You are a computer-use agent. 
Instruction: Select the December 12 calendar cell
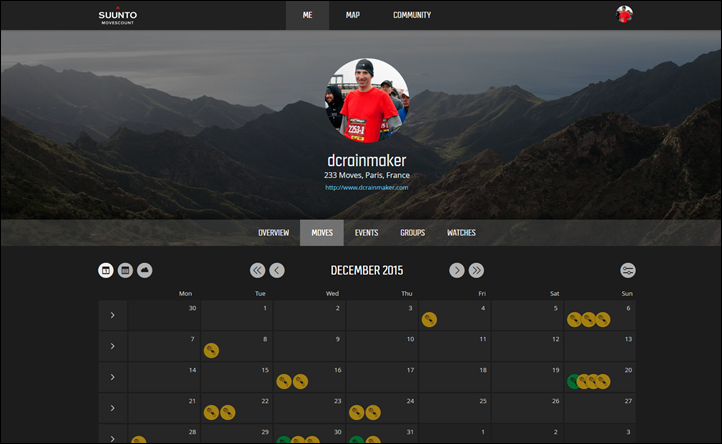(528, 346)
